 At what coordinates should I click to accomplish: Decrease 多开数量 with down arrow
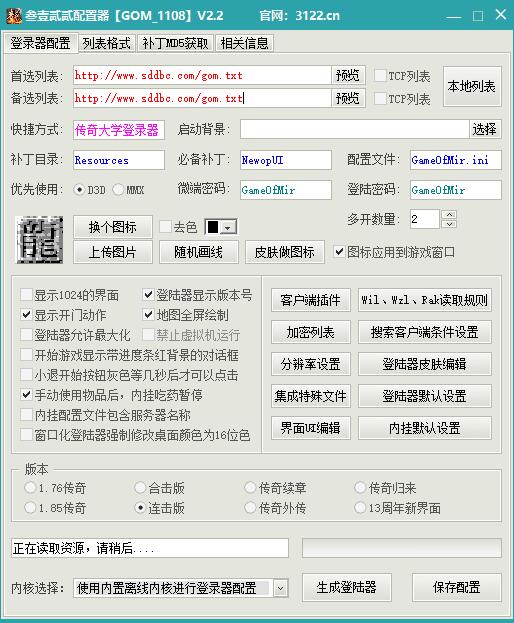449,224
